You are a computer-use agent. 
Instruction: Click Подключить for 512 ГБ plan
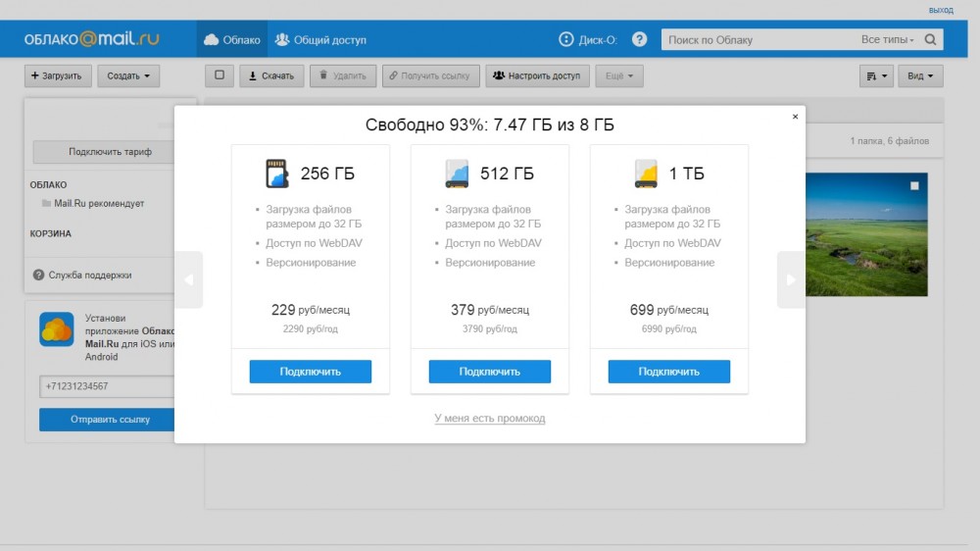(490, 372)
